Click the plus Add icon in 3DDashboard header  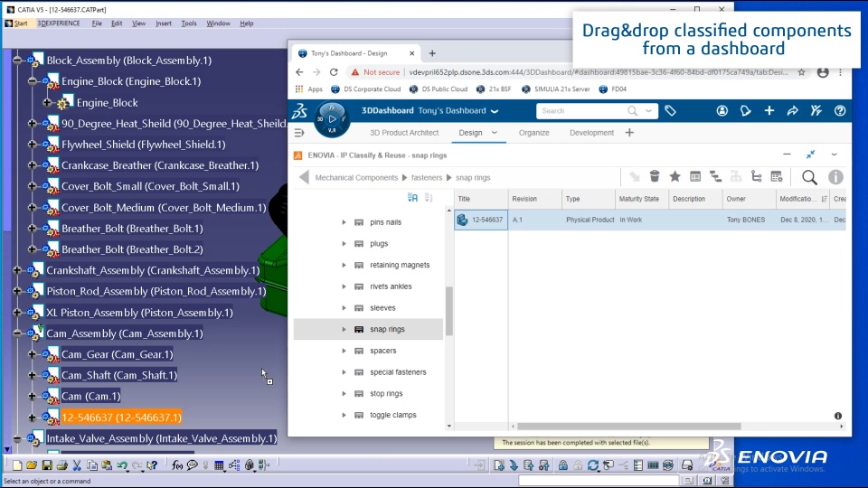pyautogui.click(x=769, y=110)
